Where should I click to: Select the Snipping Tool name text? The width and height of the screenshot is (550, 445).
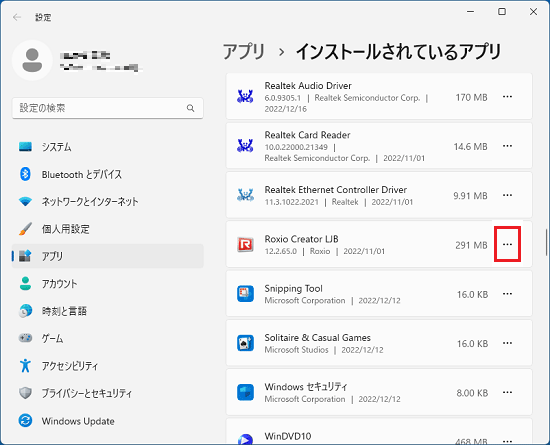coord(293,289)
